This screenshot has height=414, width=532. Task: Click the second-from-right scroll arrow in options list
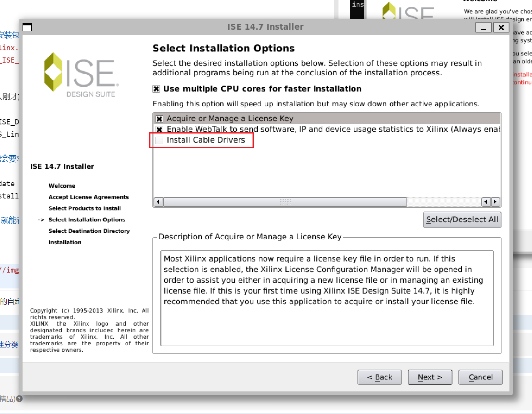tap(486, 202)
